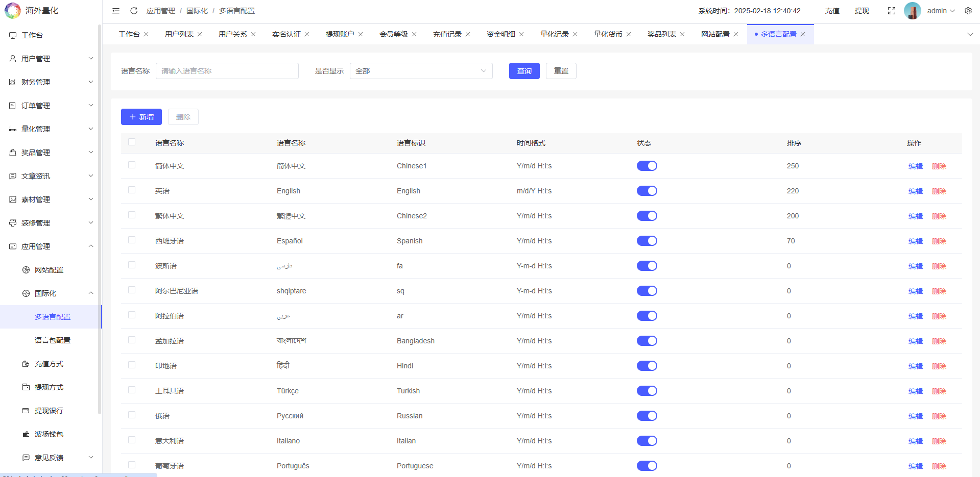Click the 新增 add button

click(141, 116)
